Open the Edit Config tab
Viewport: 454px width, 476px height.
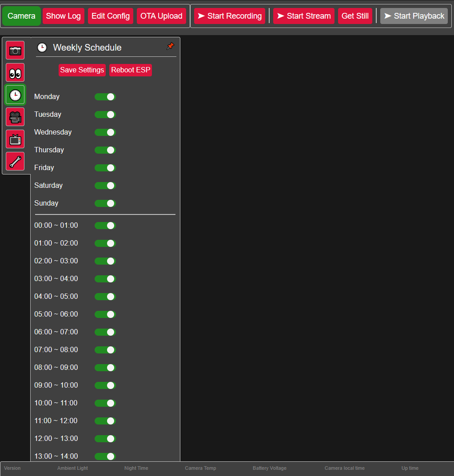(x=111, y=16)
